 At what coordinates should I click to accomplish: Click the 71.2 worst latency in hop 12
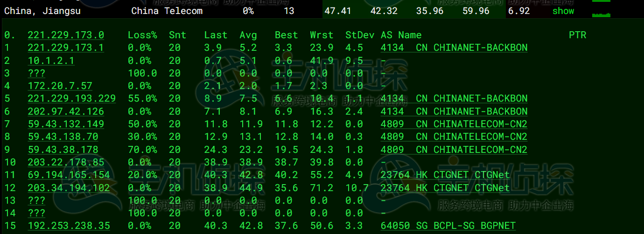[322, 188]
